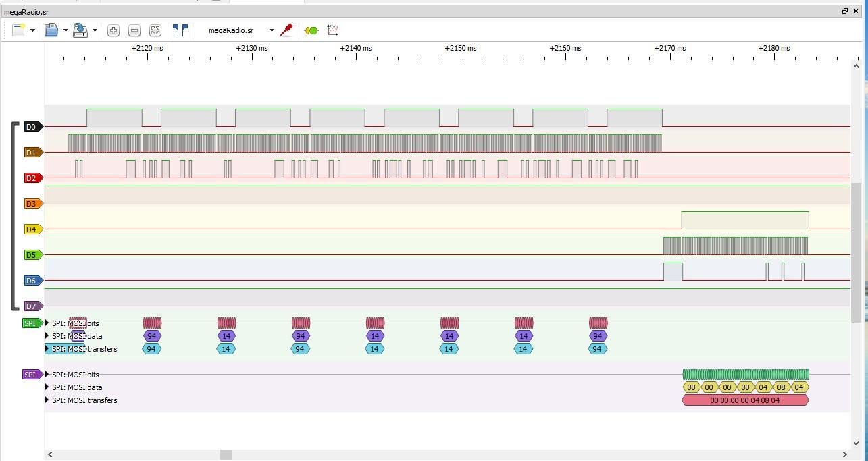Open a capture file with folder icon
Screen dimensions: 868x461
(x=51, y=30)
